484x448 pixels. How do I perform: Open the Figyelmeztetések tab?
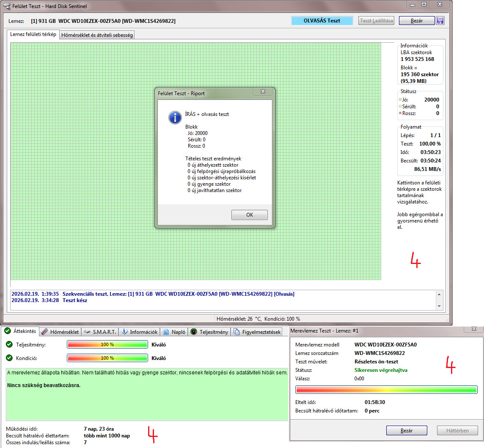[257, 332]
